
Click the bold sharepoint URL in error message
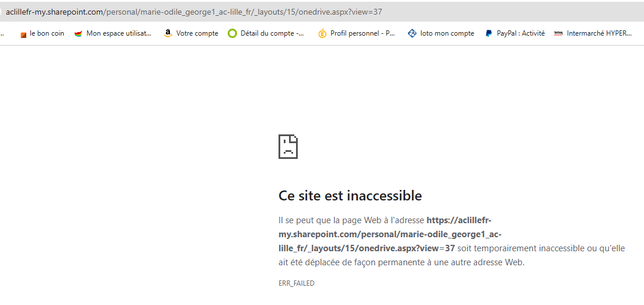click(x=390, y=234)
